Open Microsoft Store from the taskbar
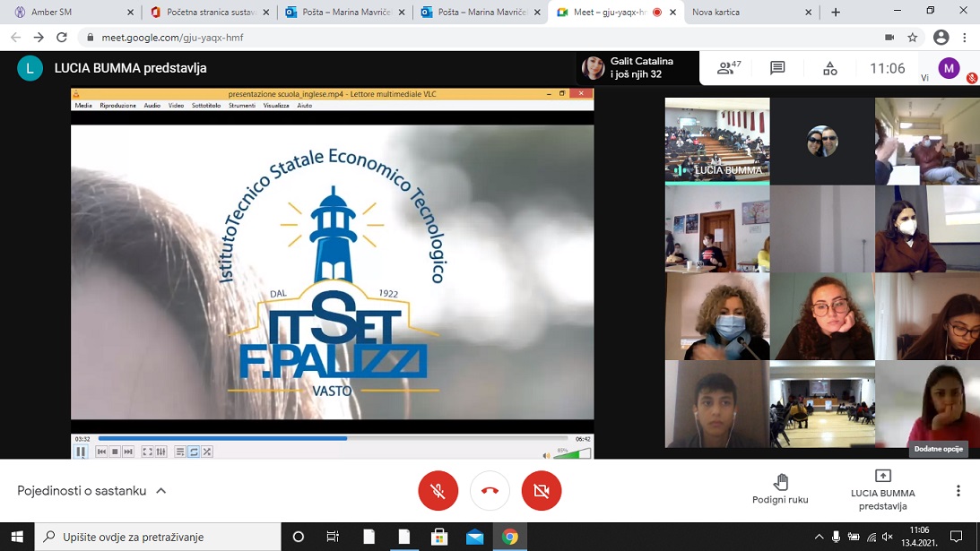 [439, 537]
